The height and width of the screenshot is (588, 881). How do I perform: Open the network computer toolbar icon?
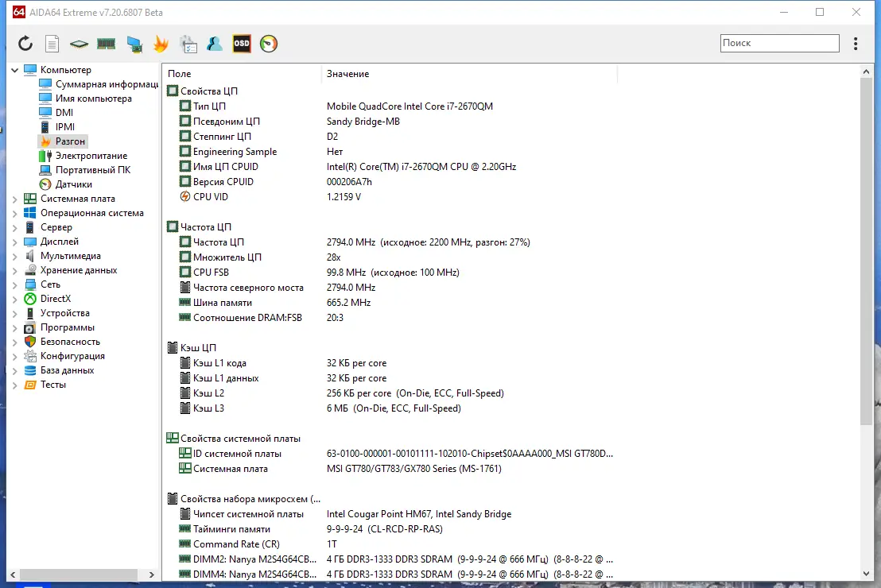[x=134, y=44]
